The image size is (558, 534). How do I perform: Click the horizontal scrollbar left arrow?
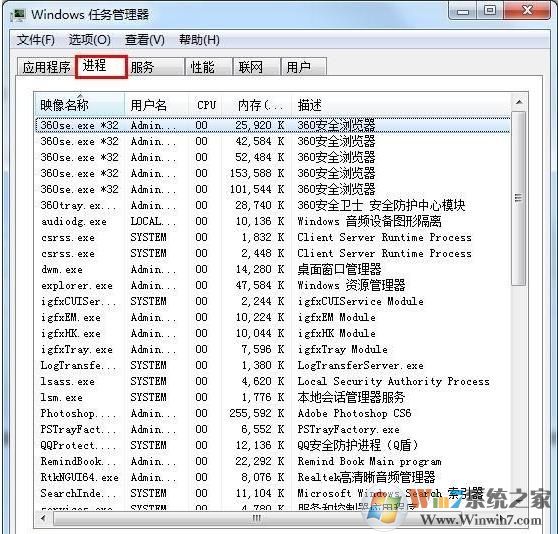coord(43,518)
